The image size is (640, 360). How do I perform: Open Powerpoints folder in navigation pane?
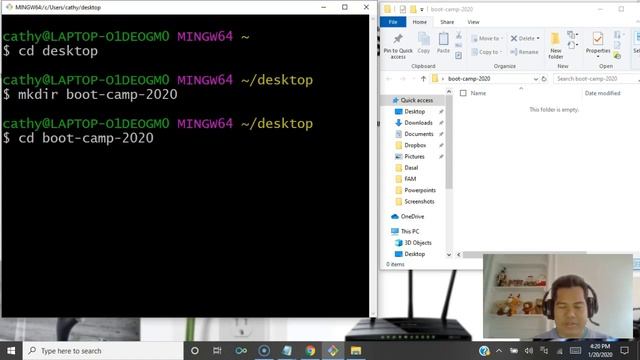420,190
